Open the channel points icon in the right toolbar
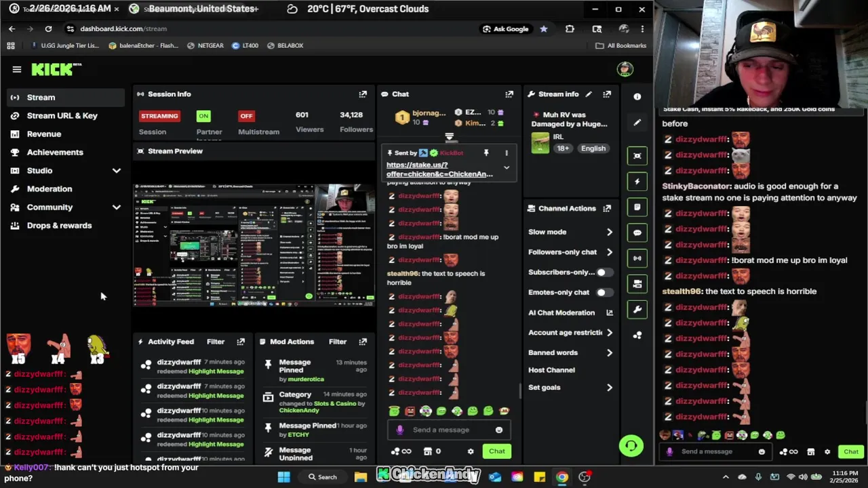Screen dimensions: 868x488 (637, 335)
